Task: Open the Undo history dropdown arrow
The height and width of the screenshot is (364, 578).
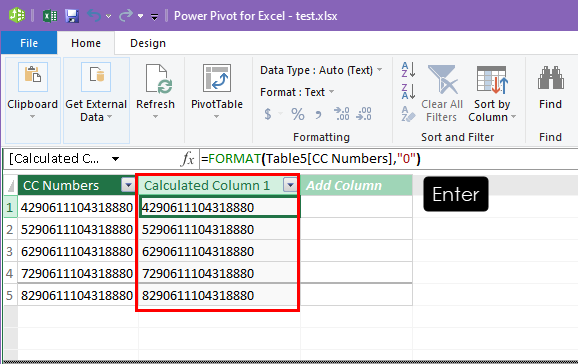Action: click(108, 16)
